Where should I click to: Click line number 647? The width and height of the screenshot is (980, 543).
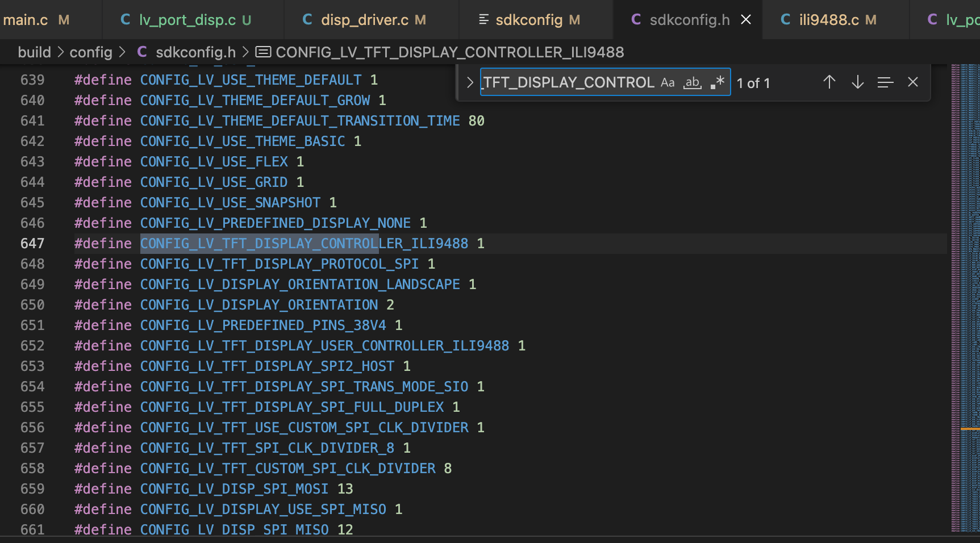[x=32, y=244]
